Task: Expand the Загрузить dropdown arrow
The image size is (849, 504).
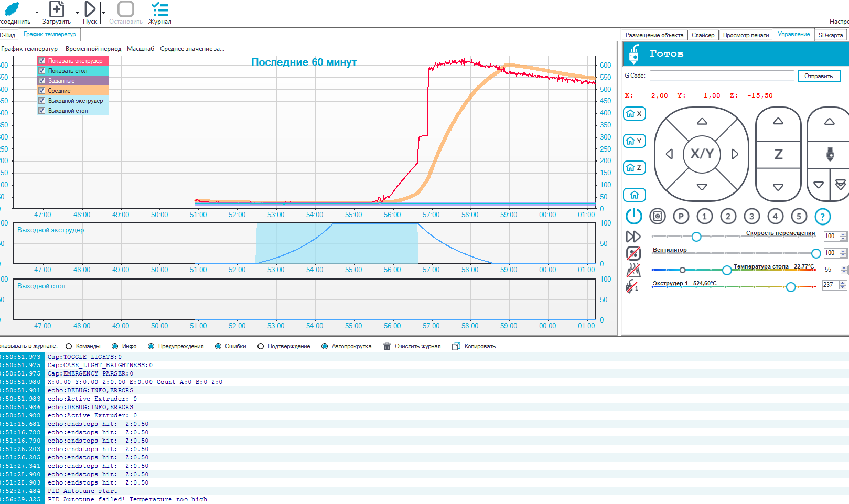Action: (x=77, y=13)
